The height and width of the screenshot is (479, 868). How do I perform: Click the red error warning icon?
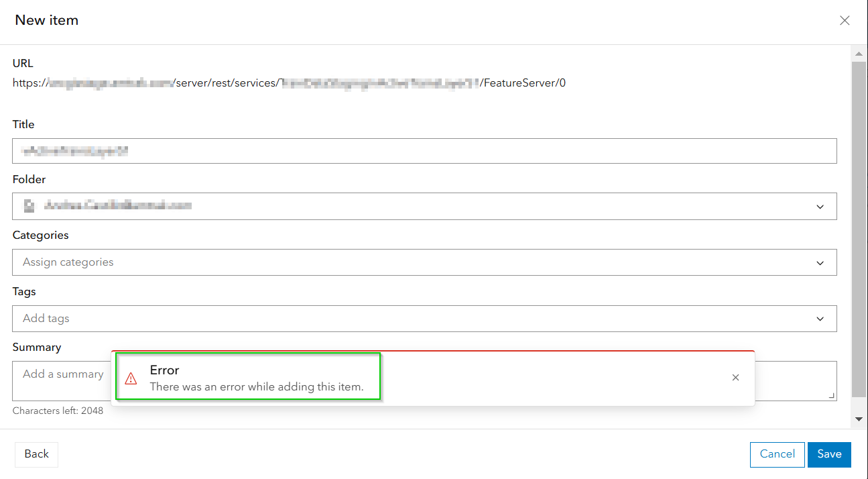[x=131, y=378]
